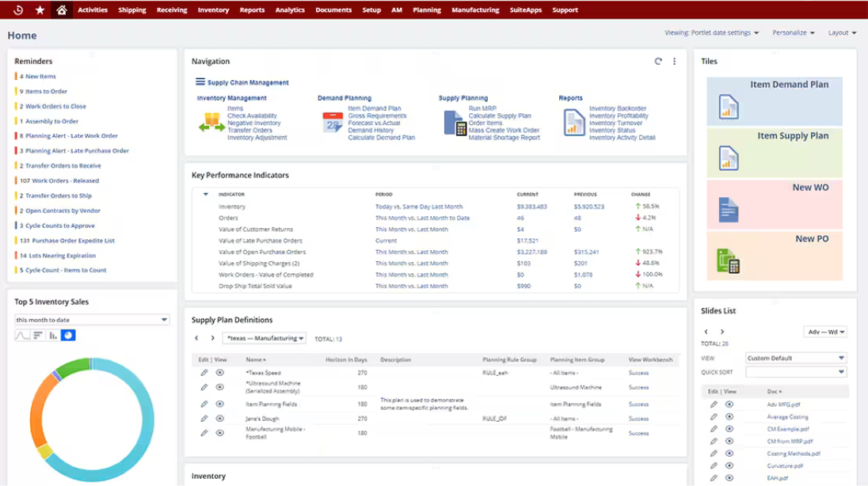Open Navigation portlet three-dot menu
This screenshot has width=868, height=486.
674,62
